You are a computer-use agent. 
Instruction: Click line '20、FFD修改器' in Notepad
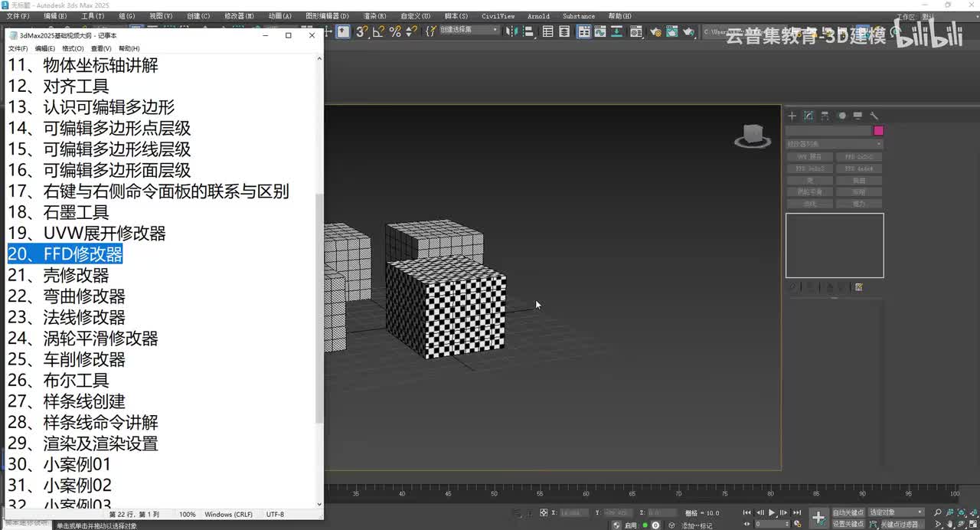click(65, 254)
